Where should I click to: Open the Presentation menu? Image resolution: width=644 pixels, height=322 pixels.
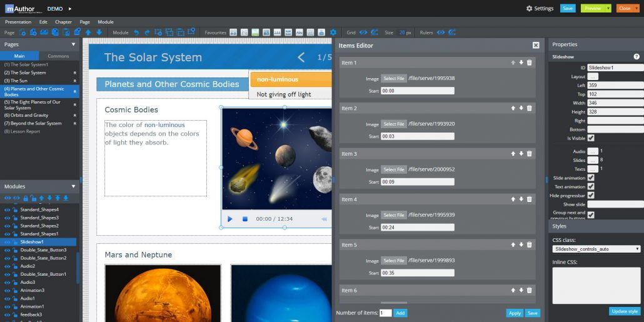click(18, 22)
